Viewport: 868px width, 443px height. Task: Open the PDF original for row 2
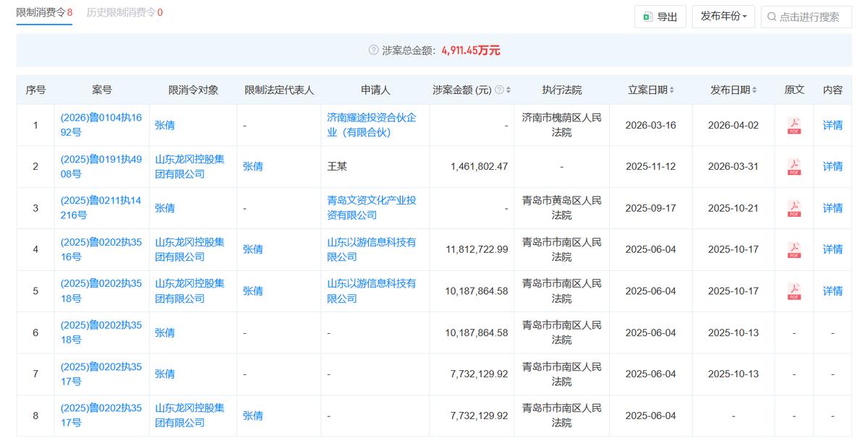click(x=793, y=167)
